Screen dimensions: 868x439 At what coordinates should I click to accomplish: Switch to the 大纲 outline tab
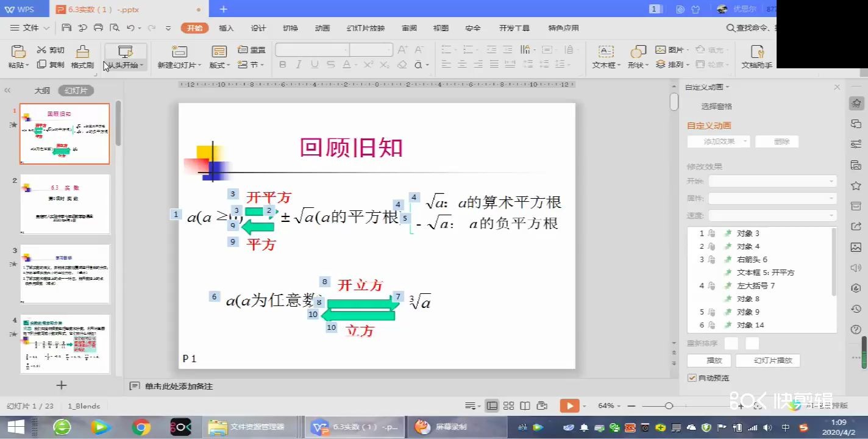41,90
